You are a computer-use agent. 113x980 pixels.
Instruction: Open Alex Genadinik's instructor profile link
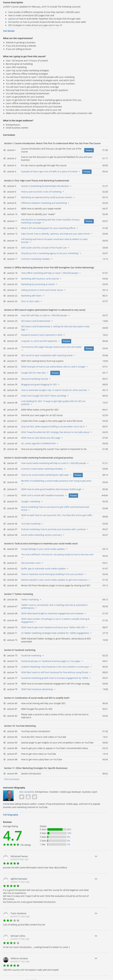[x=27, y=792]
